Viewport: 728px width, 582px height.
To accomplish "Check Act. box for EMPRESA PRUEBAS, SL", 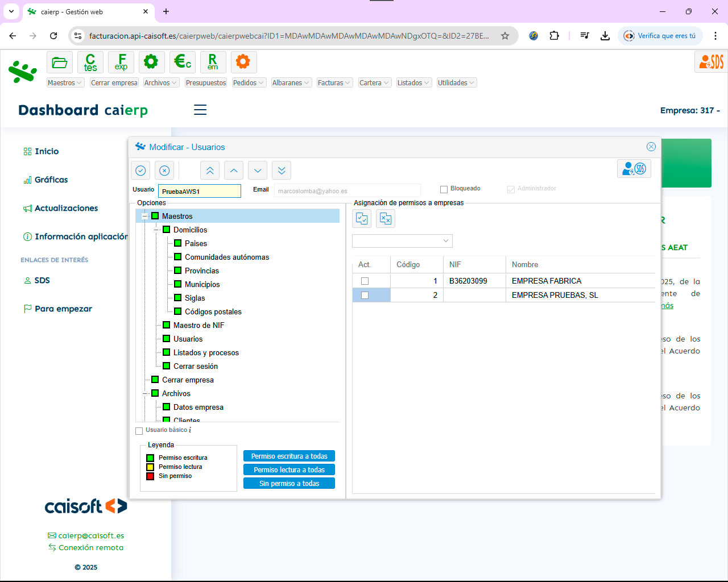I will [365, 295].
